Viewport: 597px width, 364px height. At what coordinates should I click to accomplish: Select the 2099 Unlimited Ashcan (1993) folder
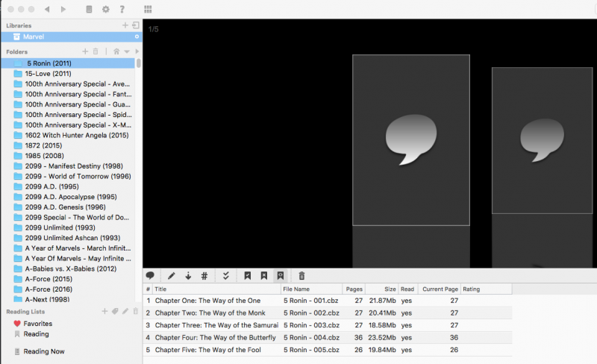pos(68,238)
